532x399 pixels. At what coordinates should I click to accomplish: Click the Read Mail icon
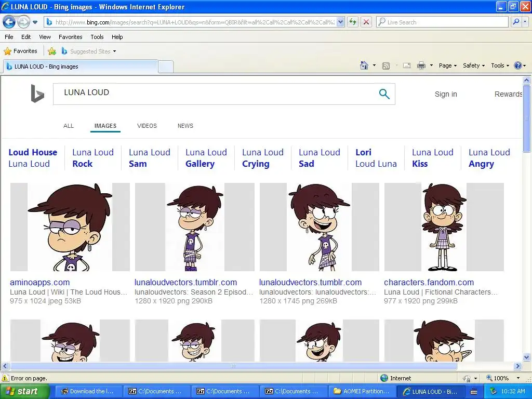(x=407, y=65)
